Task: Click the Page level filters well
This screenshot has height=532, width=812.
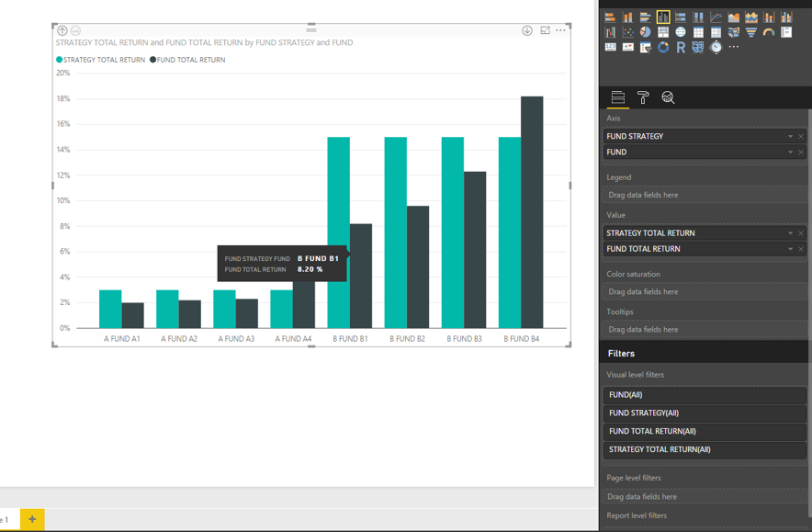Action: pos(705,496)
